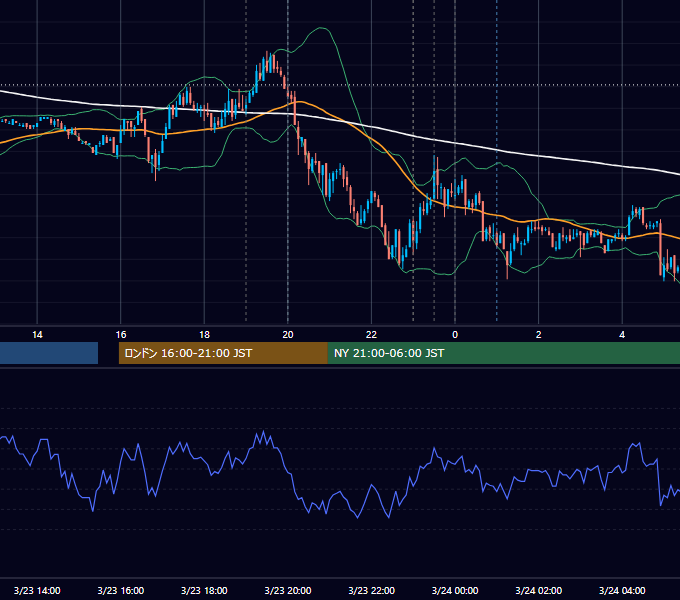
Task: Click the 3/23 20:00 time label
Action: pyautogui.click(x=288, y=590)
